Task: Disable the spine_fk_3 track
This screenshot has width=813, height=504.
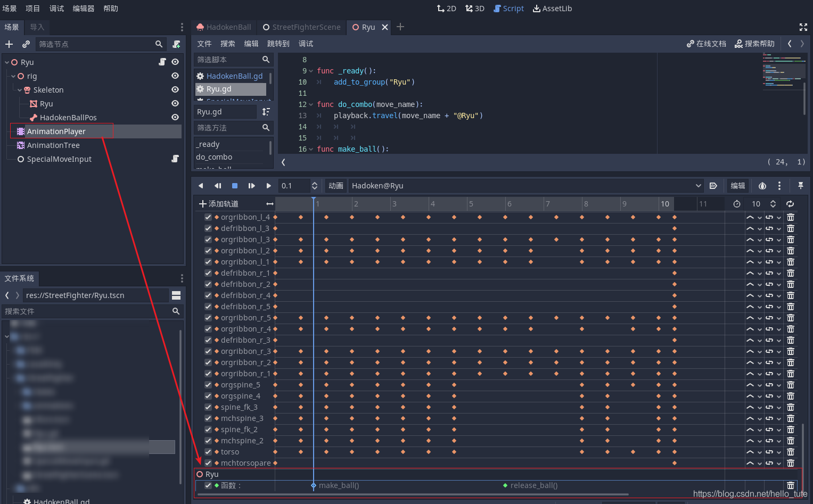Action: pyautogui.click(x=208, y=407)
